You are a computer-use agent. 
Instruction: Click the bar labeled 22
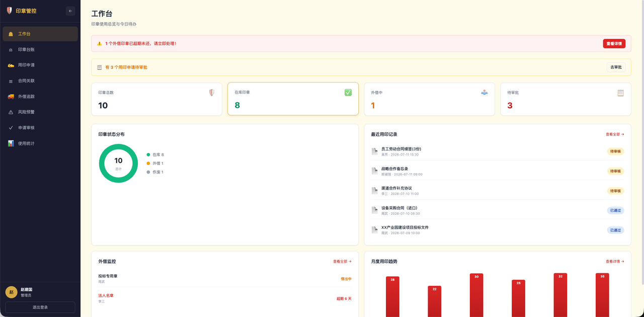click(435, 301)
